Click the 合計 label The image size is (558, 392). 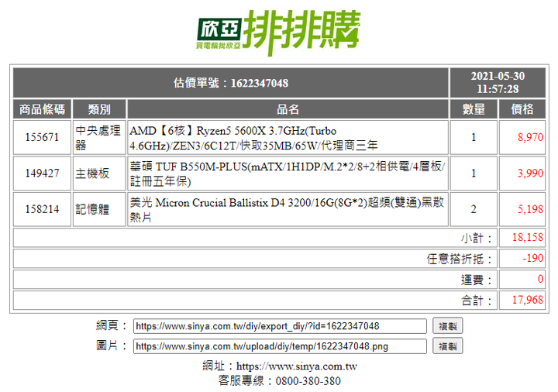pyautogui.click(x=477, y=301)
